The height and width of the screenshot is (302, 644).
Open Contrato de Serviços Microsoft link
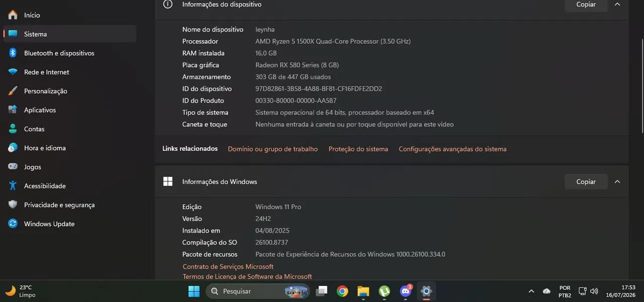pyautogui.click(x=228, y=267)
